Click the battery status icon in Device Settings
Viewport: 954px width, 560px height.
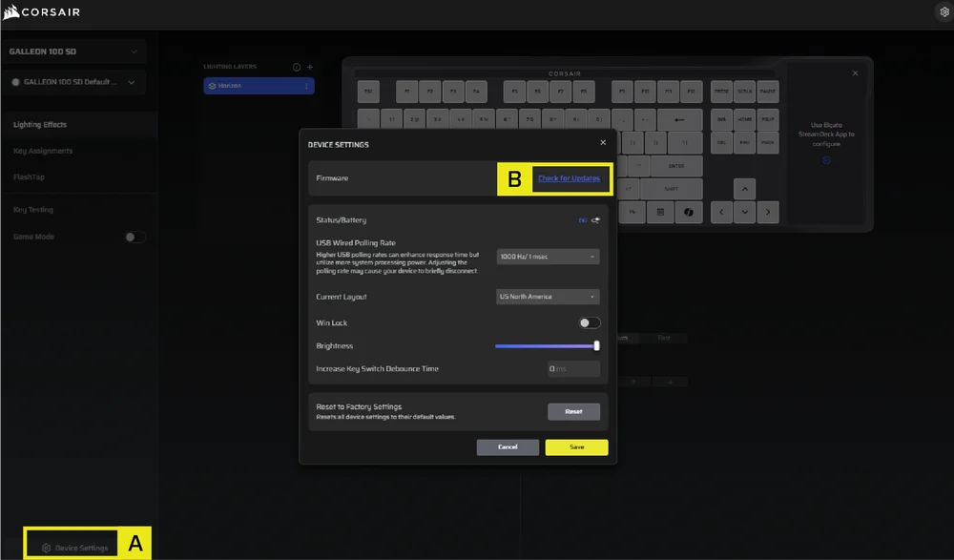(582, 219)
